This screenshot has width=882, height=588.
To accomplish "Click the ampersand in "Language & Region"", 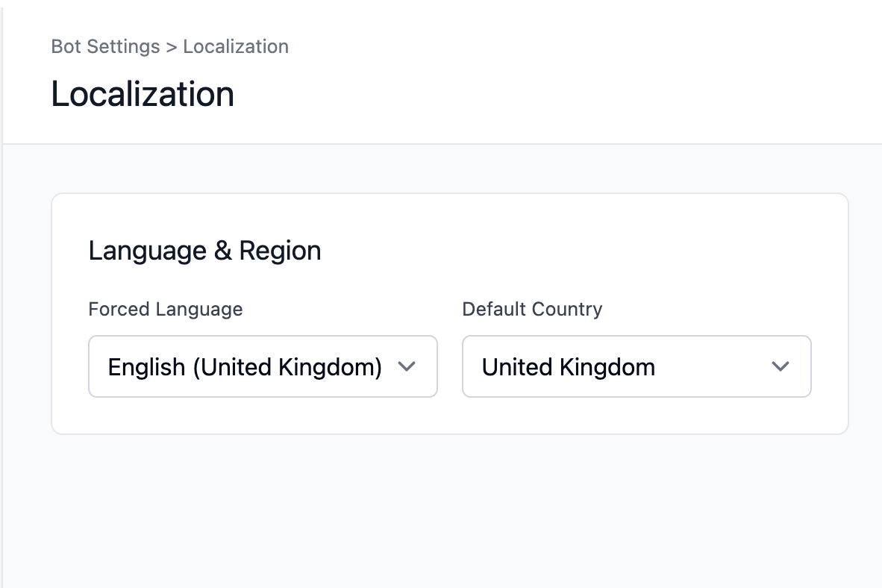I will click(x=222, y=251).
